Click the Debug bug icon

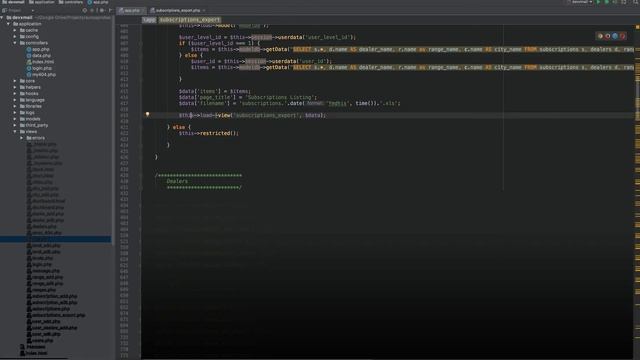coord(607,2)
